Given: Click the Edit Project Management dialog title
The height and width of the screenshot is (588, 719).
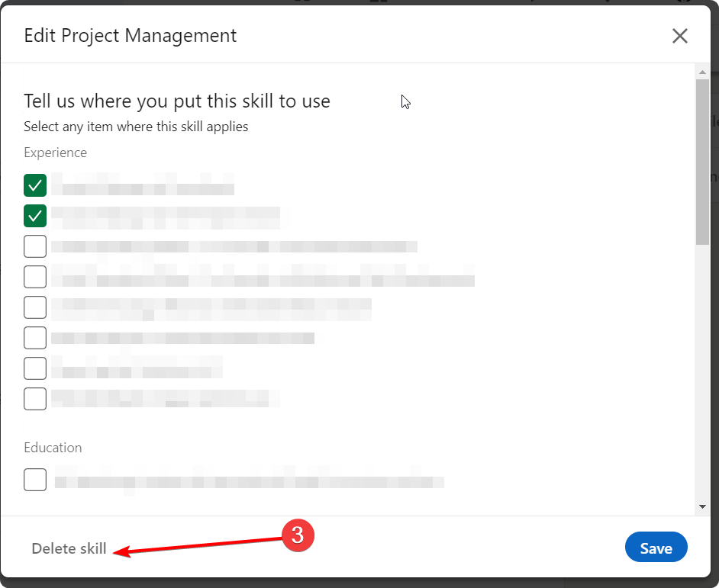Looking at the screenshot, I should click(x=130, y=36).
